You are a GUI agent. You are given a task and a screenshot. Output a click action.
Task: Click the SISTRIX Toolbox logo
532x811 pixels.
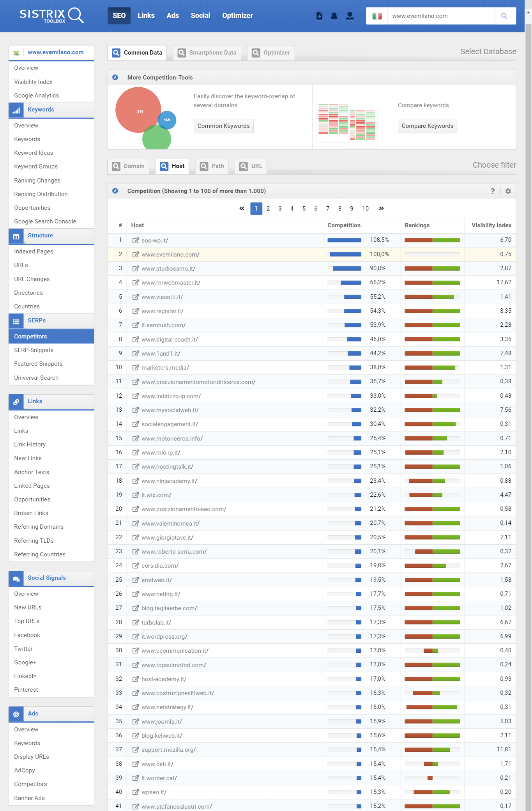[51, 16]
